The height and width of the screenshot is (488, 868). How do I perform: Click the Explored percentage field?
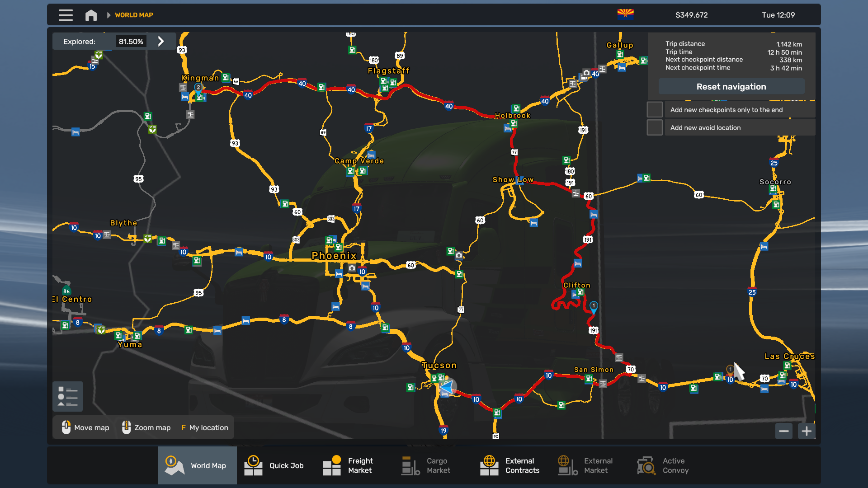click(x=131, y=41)
